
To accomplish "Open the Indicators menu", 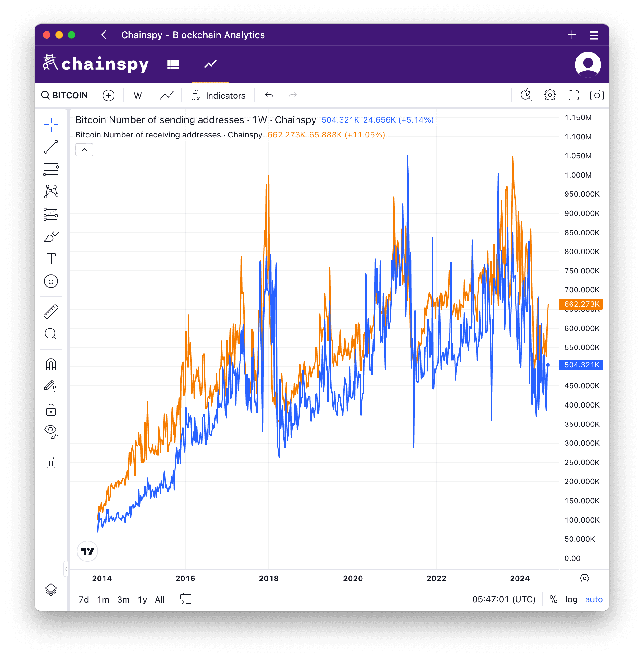I will click(x=218, y=96).
